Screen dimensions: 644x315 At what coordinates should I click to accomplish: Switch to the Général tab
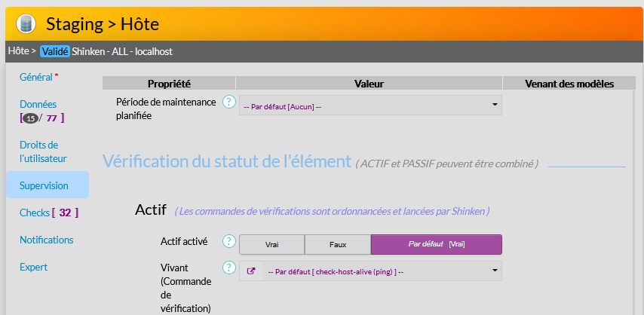tap(36, 77)
